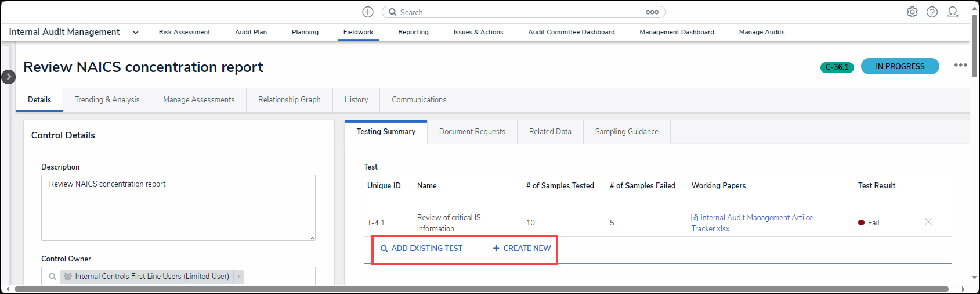Switch to the Trending & Analysis tab

click(107, 100)
